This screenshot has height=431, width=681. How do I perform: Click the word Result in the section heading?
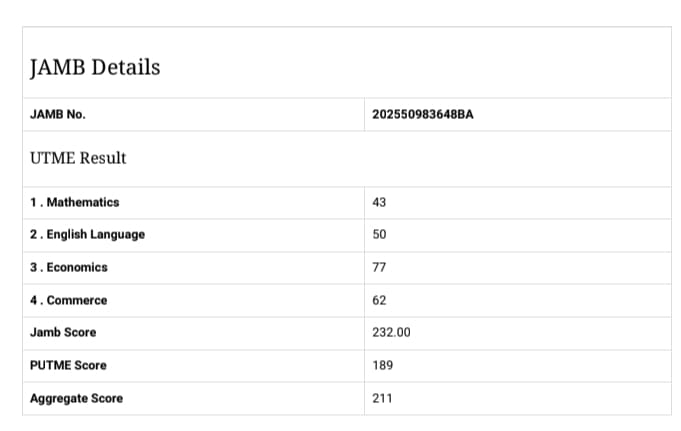click(x=104, y=158)
